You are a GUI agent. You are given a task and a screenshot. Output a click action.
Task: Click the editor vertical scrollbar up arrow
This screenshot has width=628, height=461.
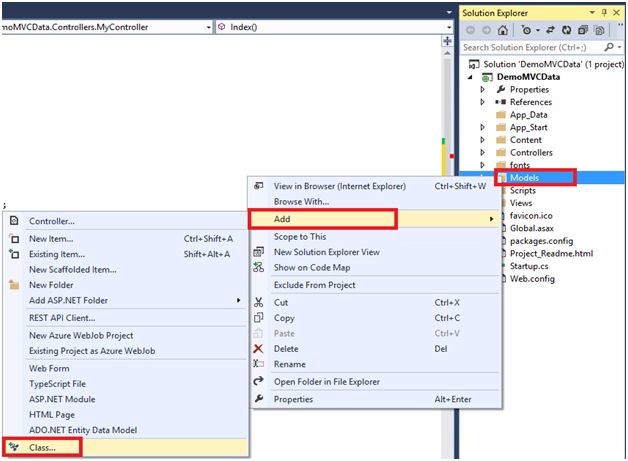point(447,53)
